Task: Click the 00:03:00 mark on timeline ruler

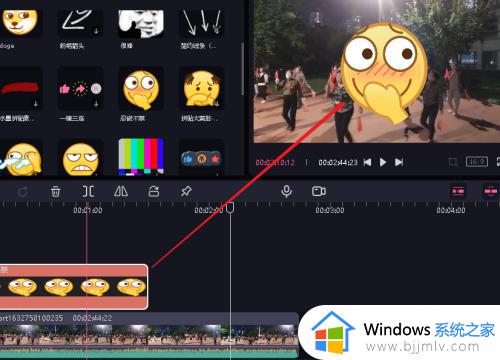Action: [x=330, y=210]
